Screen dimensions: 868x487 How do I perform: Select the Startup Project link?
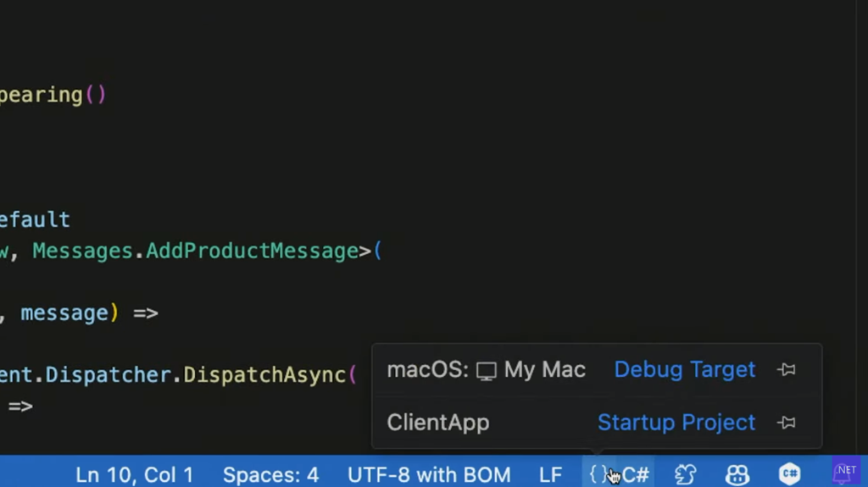coord(676,423)
